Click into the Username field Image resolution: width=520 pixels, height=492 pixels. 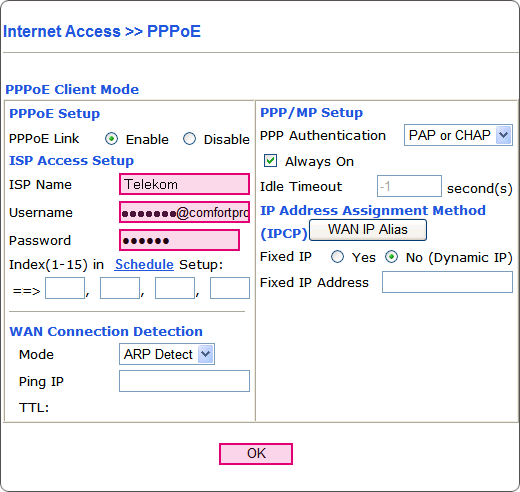(x=184, y=212)
